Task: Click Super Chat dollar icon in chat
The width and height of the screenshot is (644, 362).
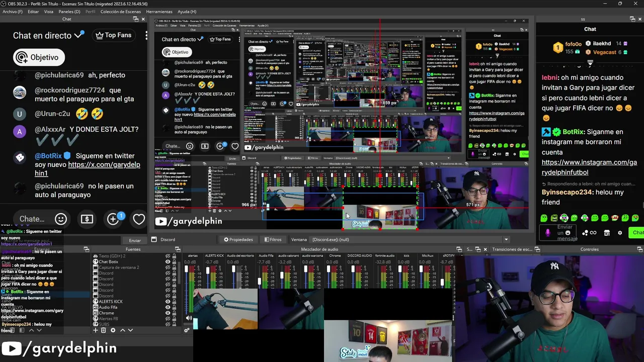Action: (87, 219)
